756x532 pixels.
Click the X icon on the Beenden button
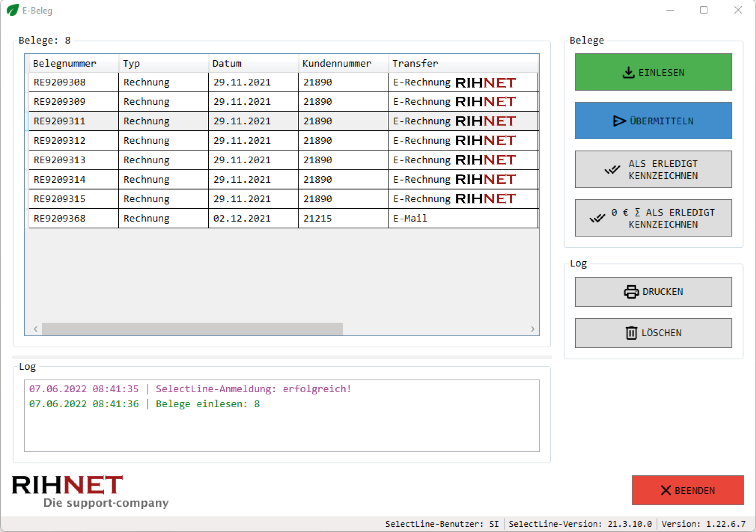(665, 490)
